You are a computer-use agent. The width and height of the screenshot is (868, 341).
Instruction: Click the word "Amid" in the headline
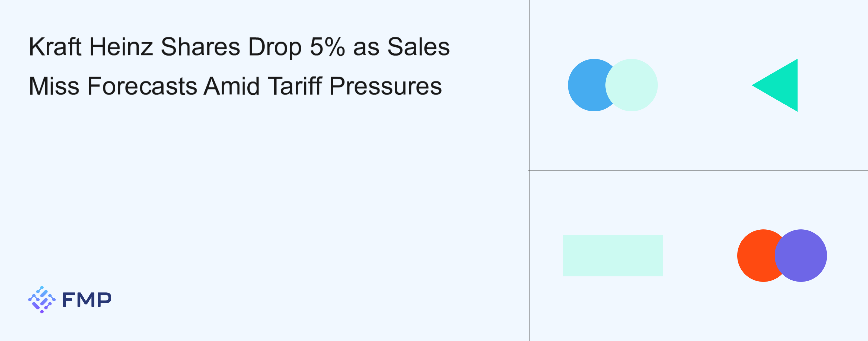pyautogui.click(x=232, y=86)
